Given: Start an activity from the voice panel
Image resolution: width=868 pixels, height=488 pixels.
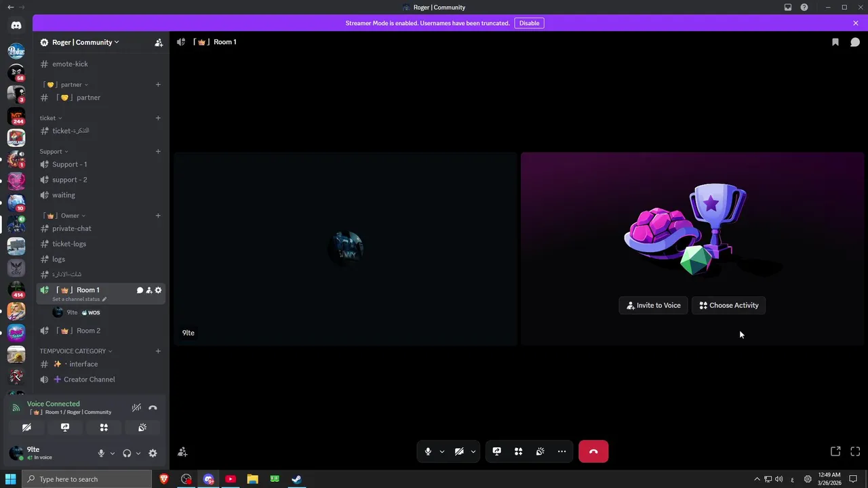Looking at the screenshot, I should tap(104, 428).
